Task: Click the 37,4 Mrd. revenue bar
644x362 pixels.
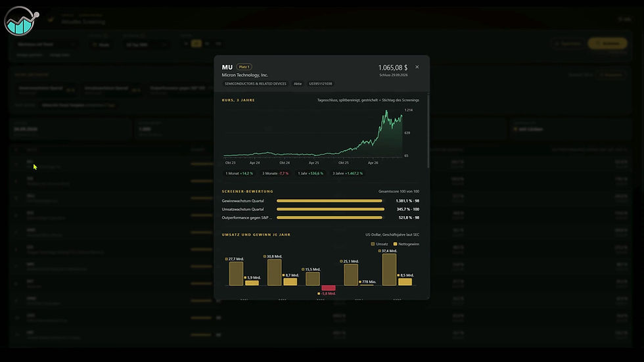Action: (x=389, y=269)
